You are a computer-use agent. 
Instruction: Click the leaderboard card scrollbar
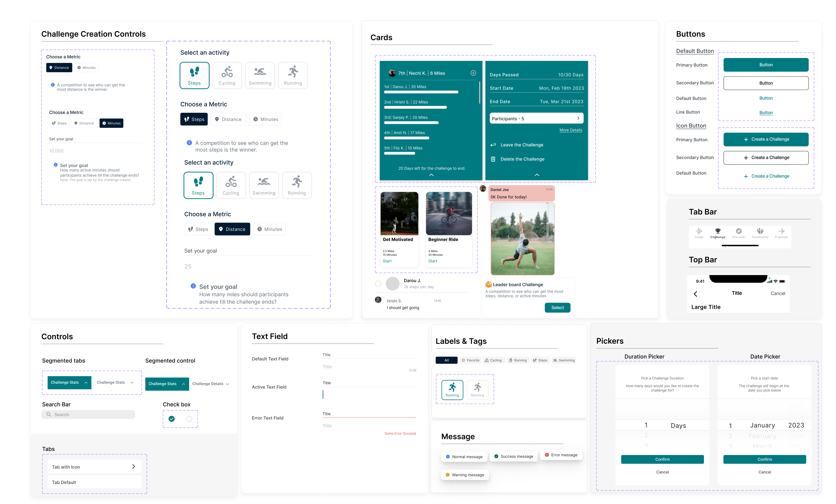[x=479, y=92]
